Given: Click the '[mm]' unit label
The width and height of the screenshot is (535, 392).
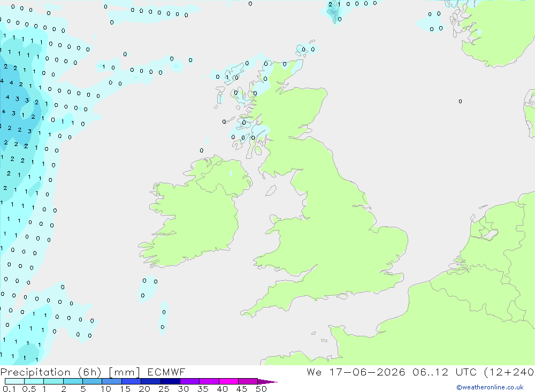Looking at the screenshot, I should pyautogui.click(x=124, y=372).
